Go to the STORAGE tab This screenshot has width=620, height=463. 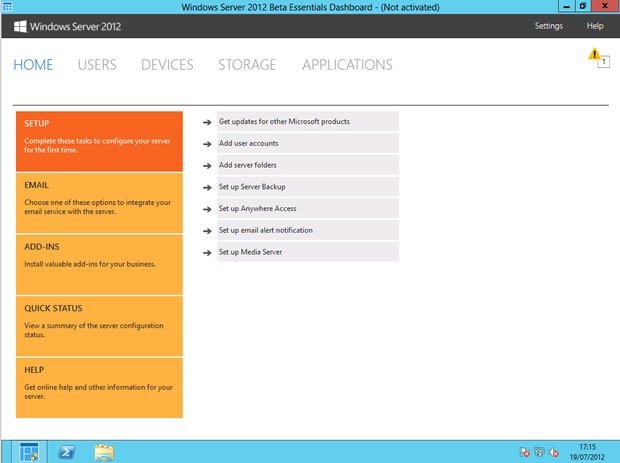click(247, 64)
